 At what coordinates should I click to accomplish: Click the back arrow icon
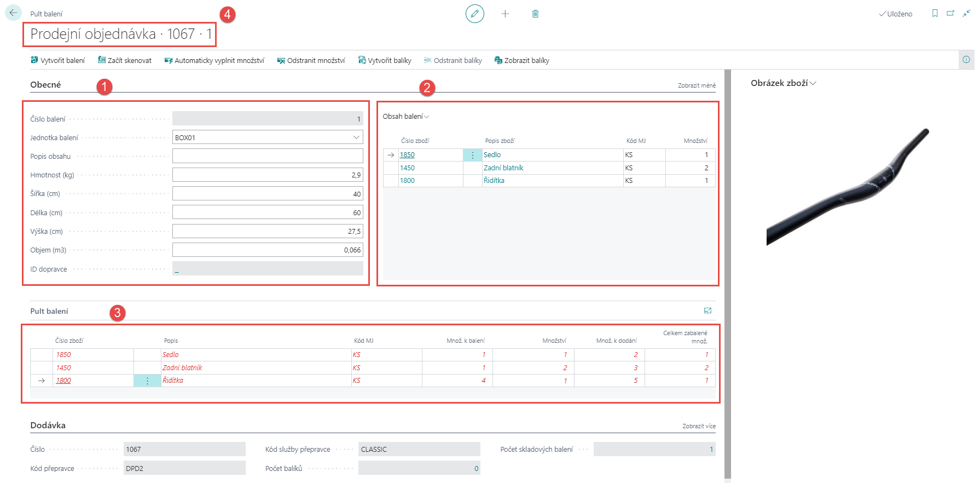click(13, 13)
